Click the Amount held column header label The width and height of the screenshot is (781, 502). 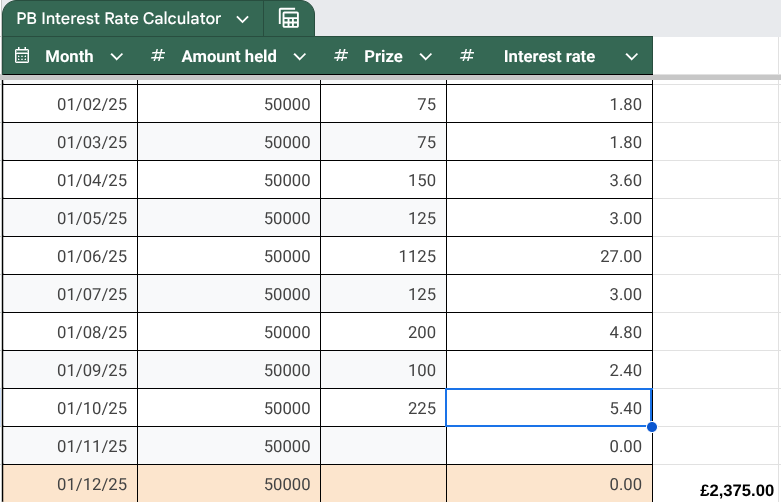tap(229, 56)
